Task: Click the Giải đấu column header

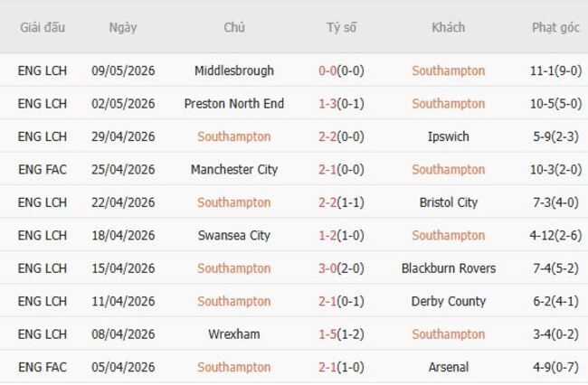Action: pos(43,27)
